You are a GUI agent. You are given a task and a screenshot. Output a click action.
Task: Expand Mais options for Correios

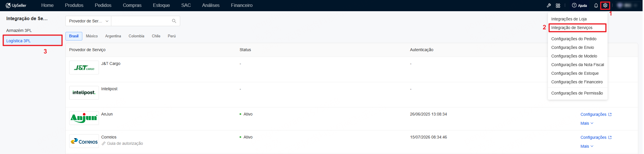click(x=587, y=146)
